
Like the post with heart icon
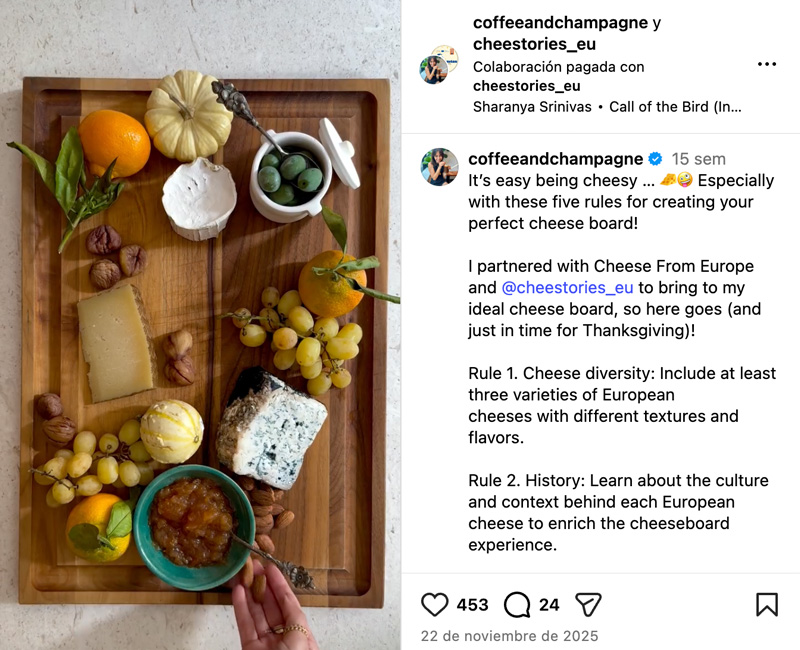click(x=435, y=605)
